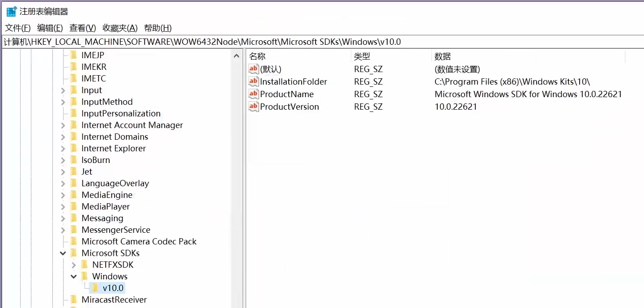Select the ProductName value name
This screenshot has height=308, width=644.
pyautogui.click(x=287, y=94)
